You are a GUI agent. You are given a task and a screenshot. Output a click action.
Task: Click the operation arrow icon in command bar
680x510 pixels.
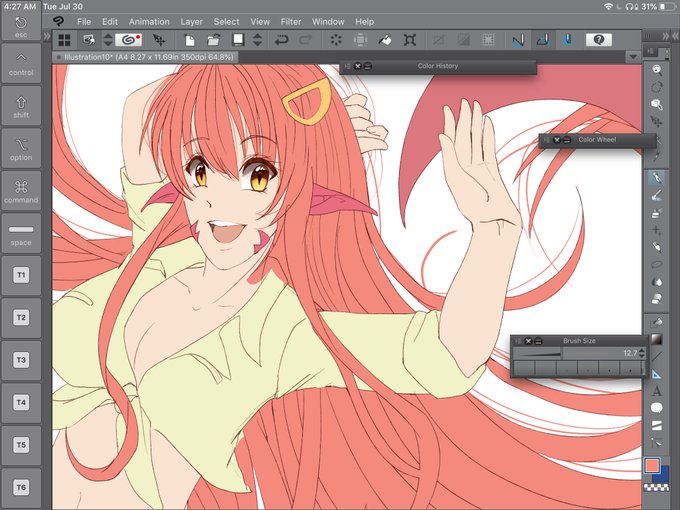159,40
